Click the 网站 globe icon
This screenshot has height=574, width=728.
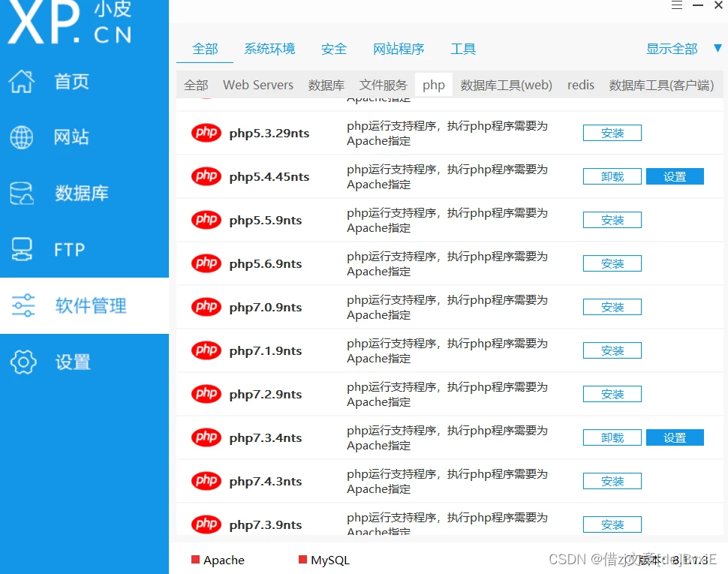click(21, 137)
